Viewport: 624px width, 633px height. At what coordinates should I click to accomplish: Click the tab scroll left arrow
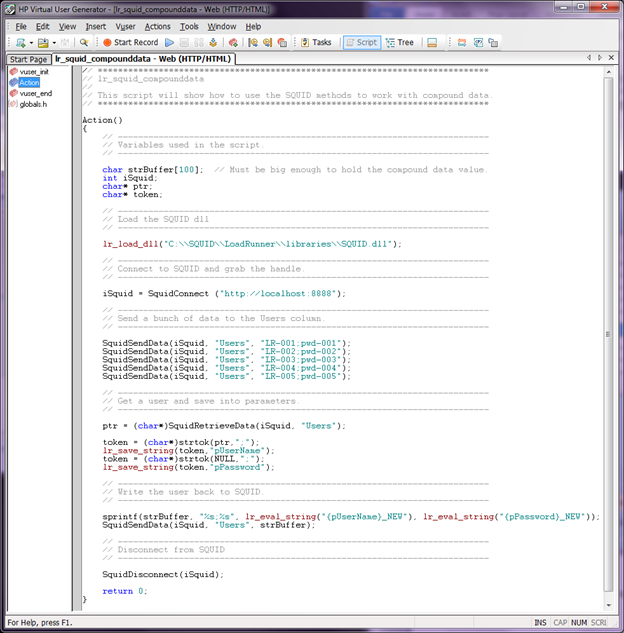589,58
